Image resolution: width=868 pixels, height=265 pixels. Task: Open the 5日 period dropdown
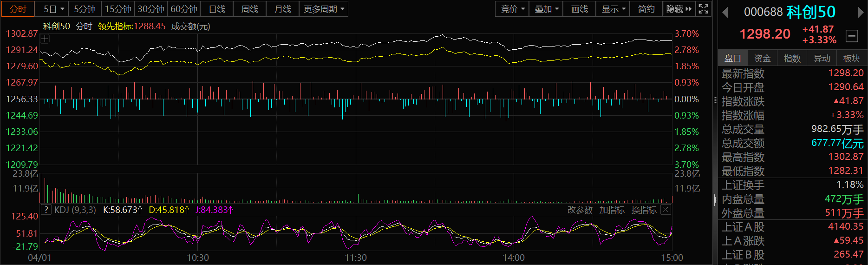point(54,9)
